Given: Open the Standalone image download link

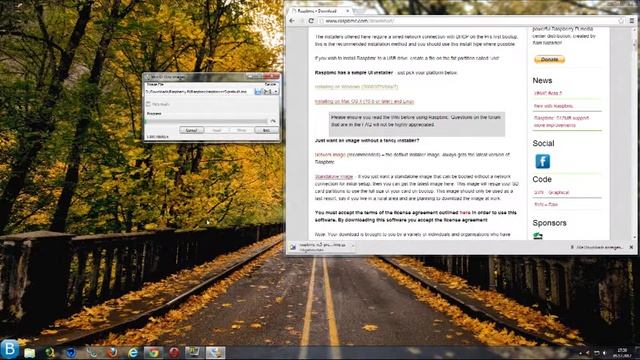Looking at the screenshot, I should tap(334, 177).
